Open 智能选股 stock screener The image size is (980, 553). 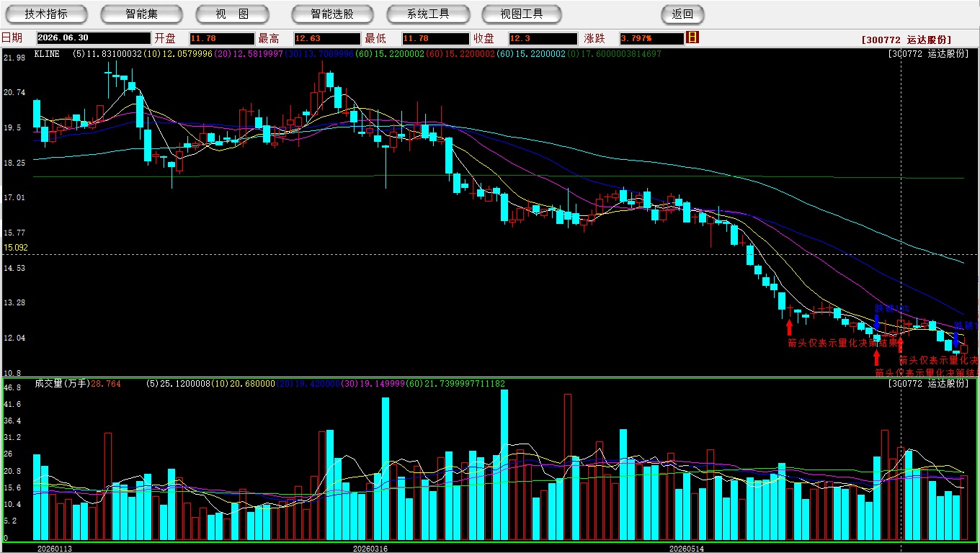pos(332,14)
